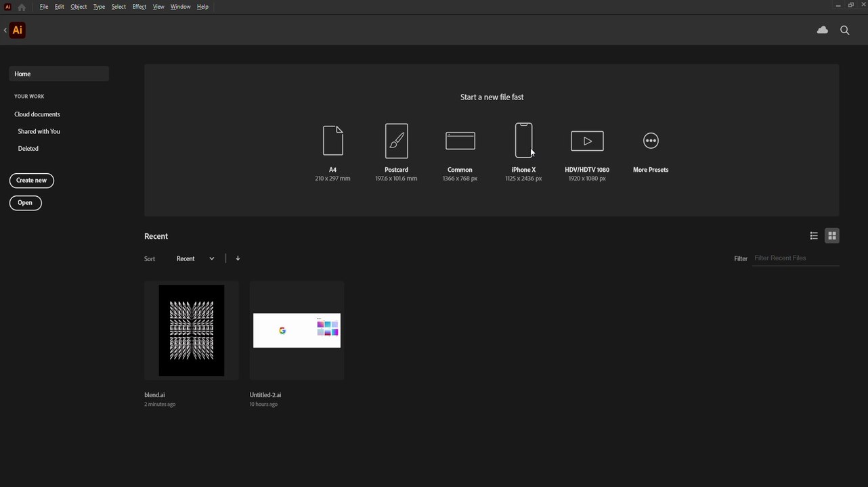Choose the Common 1366 x 768 preset
Screen dimensions: 868x487
[460, 153]
